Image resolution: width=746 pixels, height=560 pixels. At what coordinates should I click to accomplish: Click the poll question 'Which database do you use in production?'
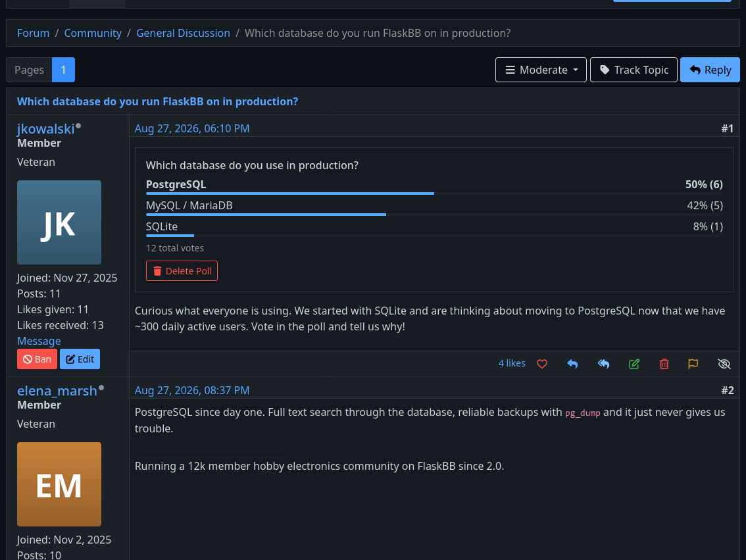coord(252,165)
